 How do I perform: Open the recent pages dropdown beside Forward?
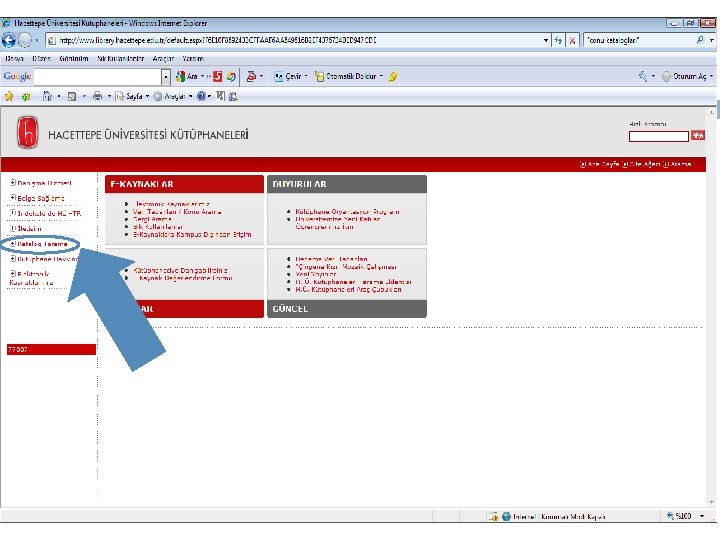pos(37,40)
